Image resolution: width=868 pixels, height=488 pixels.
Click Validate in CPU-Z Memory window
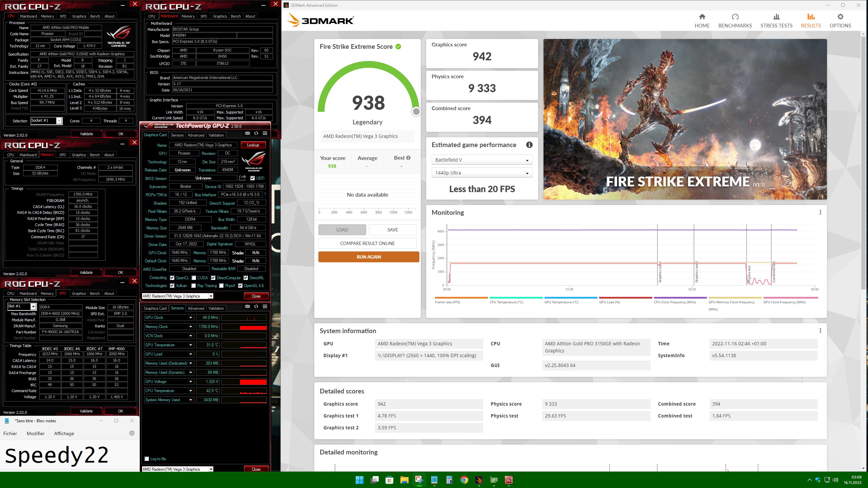coord(86,272)
